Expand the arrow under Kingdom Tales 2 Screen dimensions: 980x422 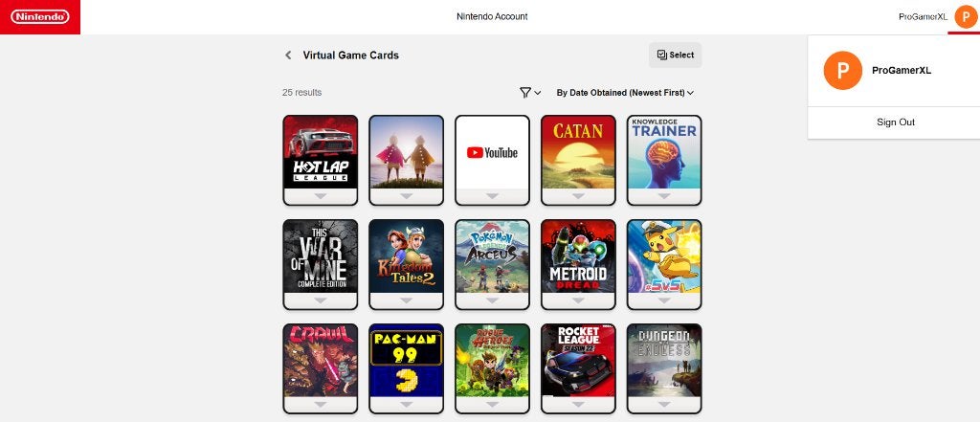point(406,300)
